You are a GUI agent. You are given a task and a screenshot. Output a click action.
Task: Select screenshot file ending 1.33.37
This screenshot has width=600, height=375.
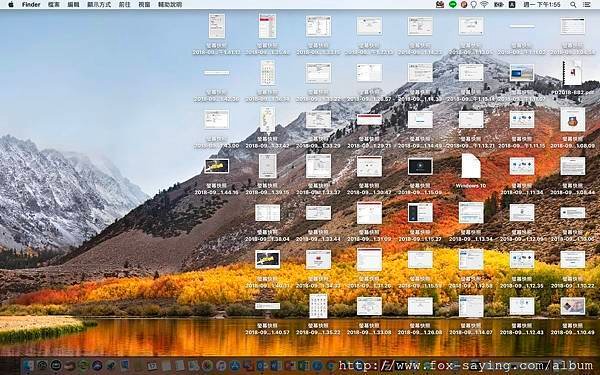coord(318,166)
